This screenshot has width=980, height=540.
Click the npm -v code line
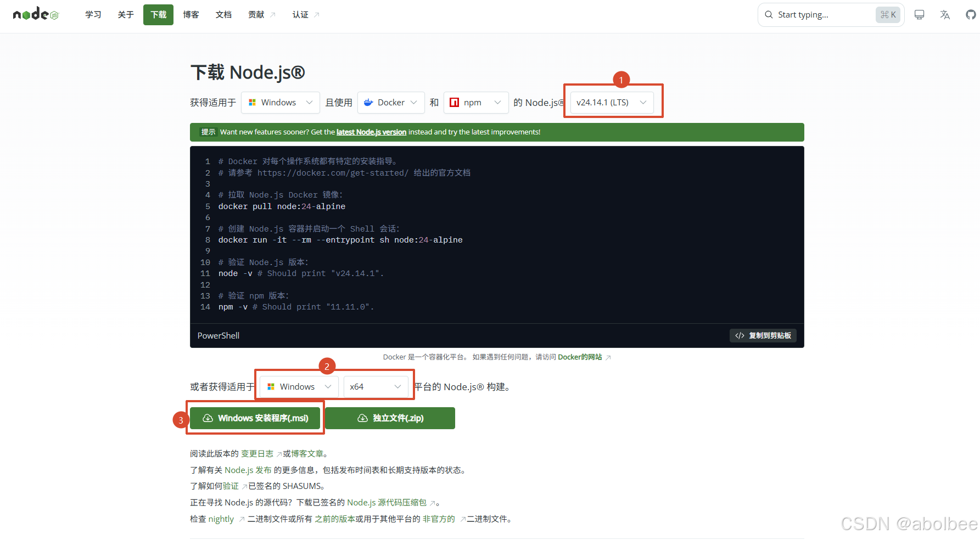tap(296, 307)
